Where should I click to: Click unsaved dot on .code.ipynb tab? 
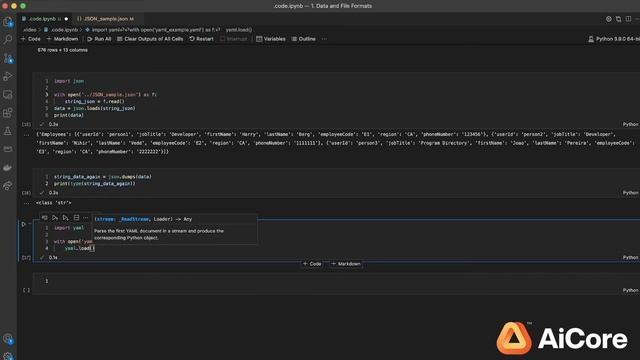pyautogui.click(x=66, y=19)
